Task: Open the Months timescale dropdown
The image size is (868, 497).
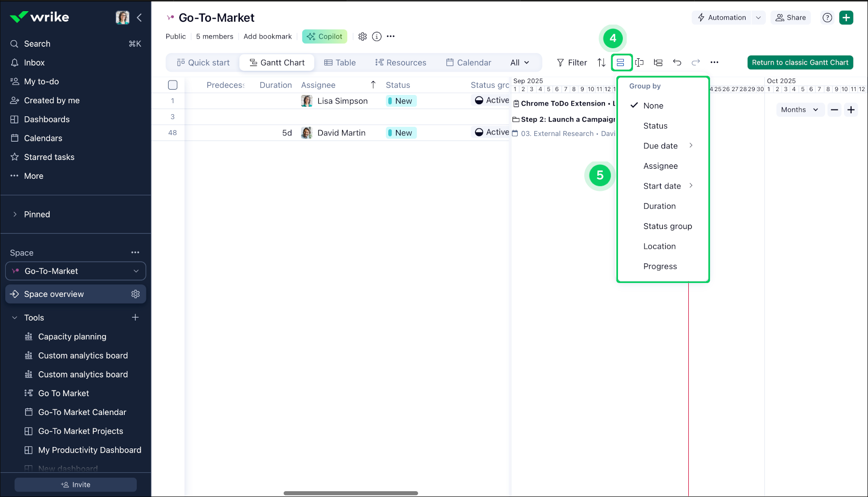Action: tap(800, 109)
